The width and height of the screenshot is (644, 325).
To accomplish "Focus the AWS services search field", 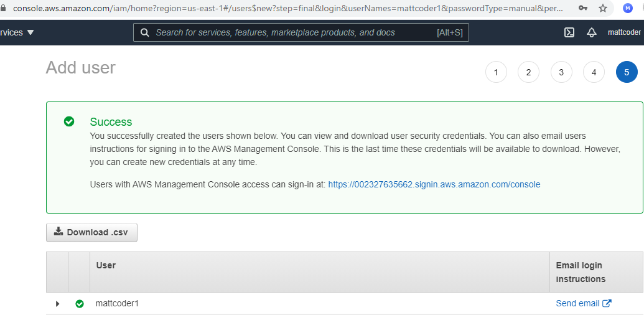I will pyautogui.click(x=301, y=32).
